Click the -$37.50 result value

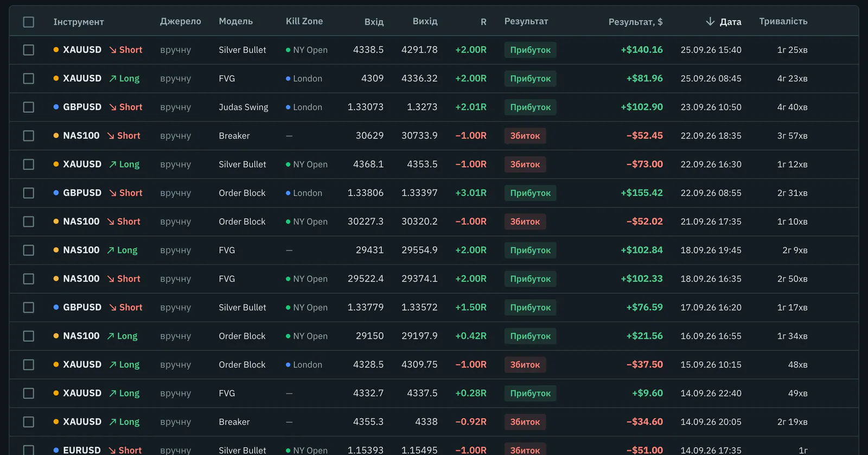pyautogui.click(x=644, y=365)
